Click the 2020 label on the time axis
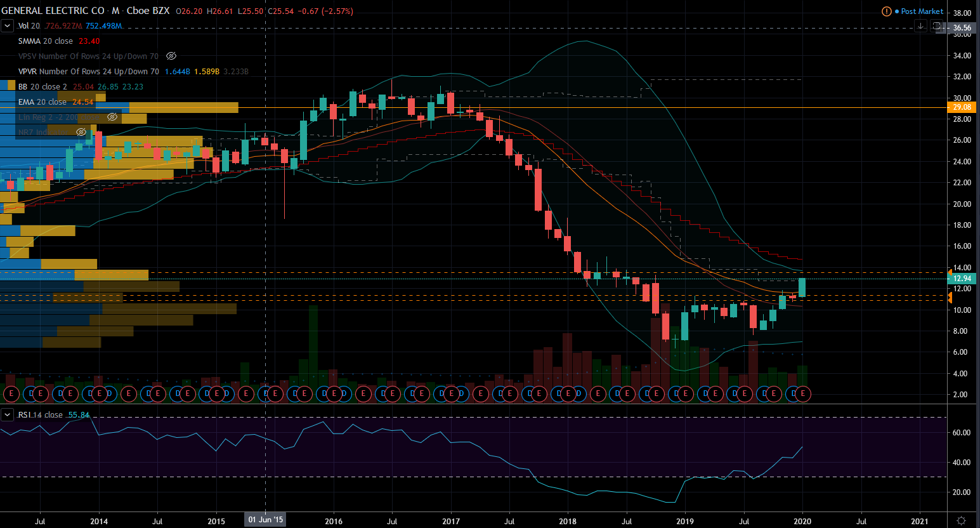Viewport: 980px width, 528px height. pos(802,522)
